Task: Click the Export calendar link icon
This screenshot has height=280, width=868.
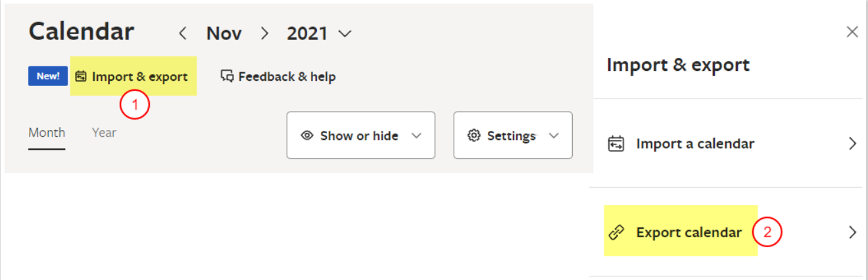Action: click(616, 233)
